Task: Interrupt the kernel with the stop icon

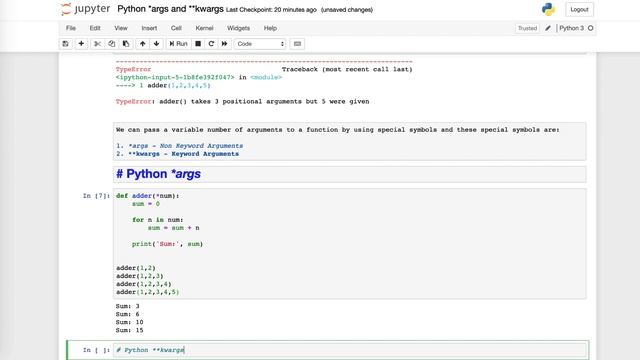Action: 198,44
